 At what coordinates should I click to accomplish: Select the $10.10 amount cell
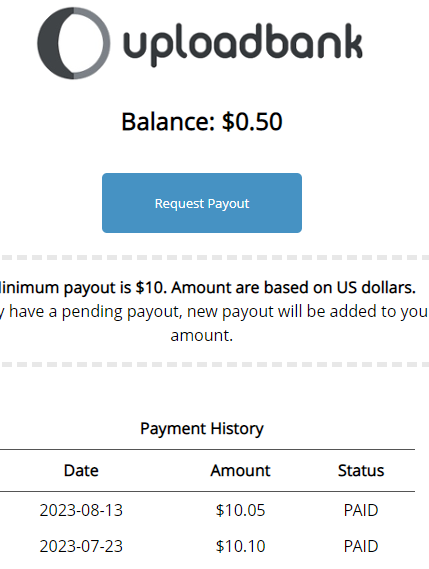coord(240,546)
